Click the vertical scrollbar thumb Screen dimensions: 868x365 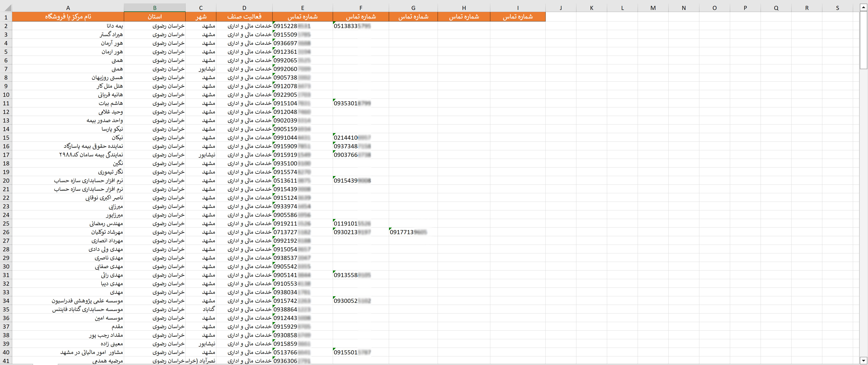(863, 40)
